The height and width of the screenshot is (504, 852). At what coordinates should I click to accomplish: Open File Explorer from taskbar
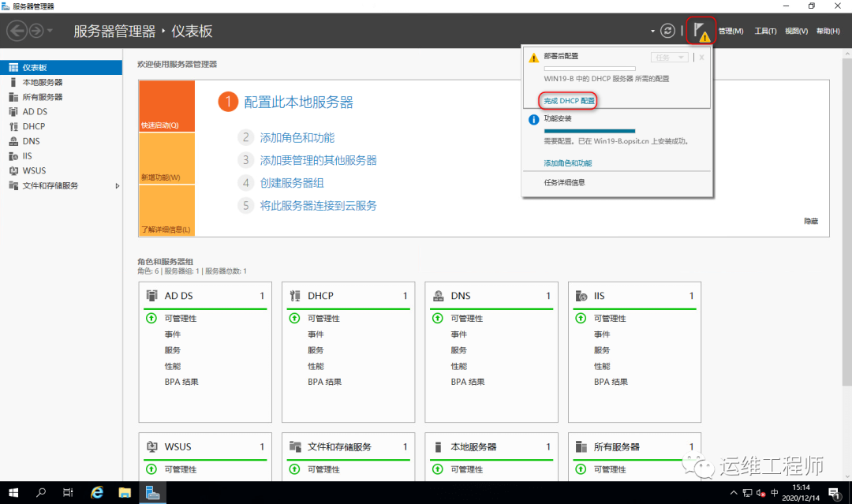click(125, 493)
